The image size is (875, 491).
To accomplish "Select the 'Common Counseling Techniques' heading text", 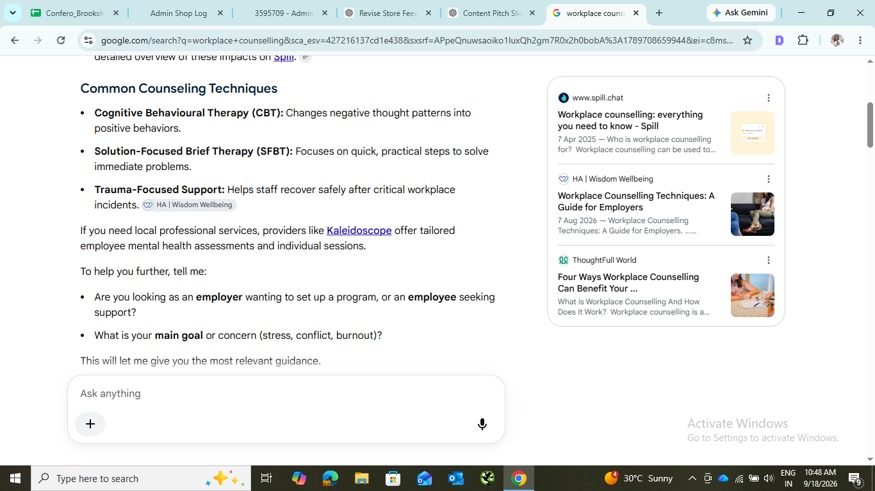I will coord(179,88).
